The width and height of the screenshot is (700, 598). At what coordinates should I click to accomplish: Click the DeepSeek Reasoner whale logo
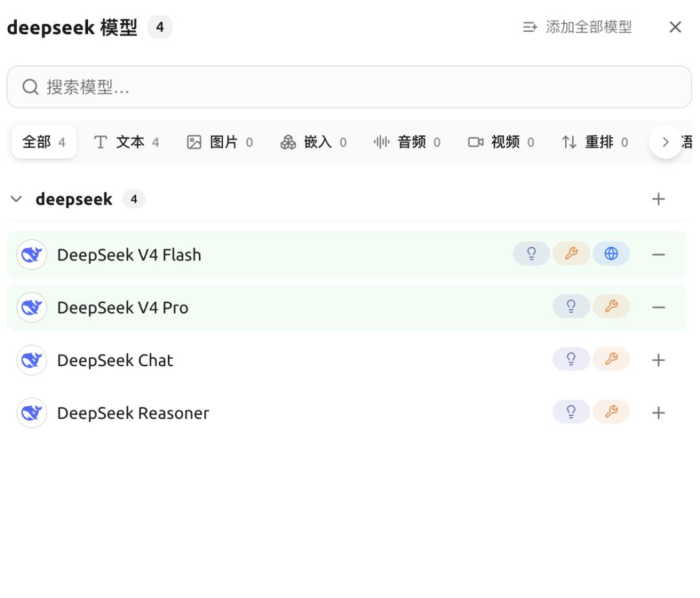click(x=32, y=413)
